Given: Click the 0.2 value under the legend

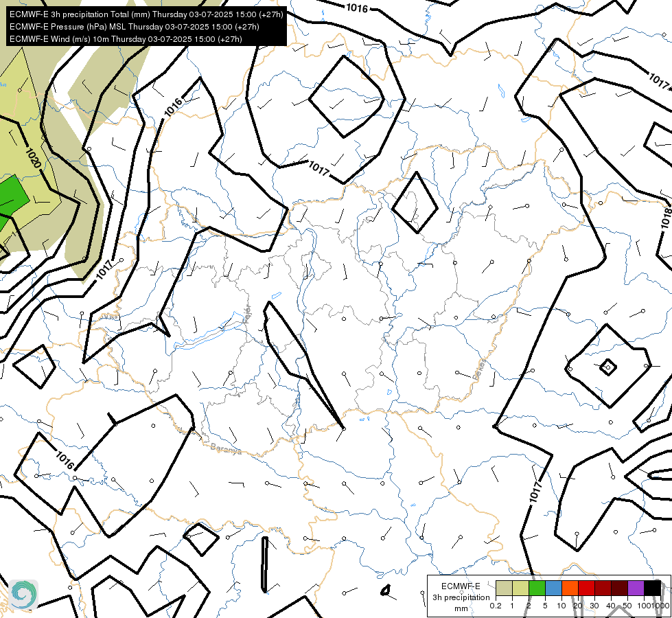Looking at the screenshot, I should 496,606.
